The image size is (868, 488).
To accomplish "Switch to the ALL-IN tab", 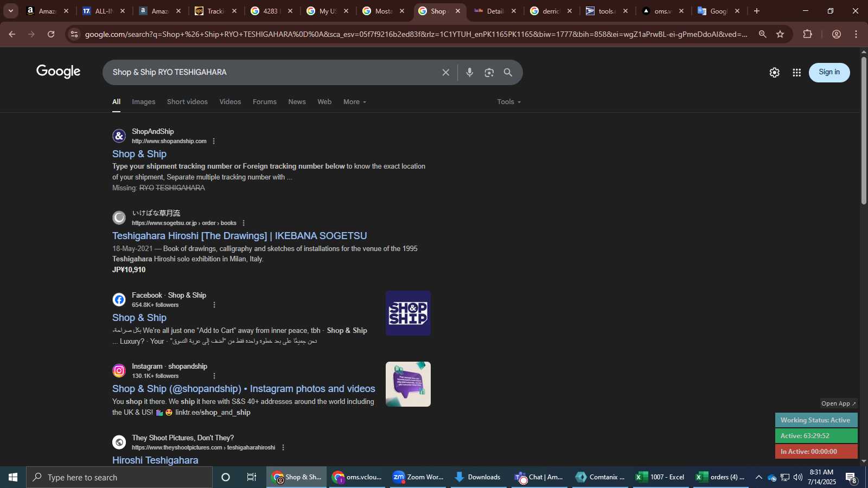I will point(104,11).
